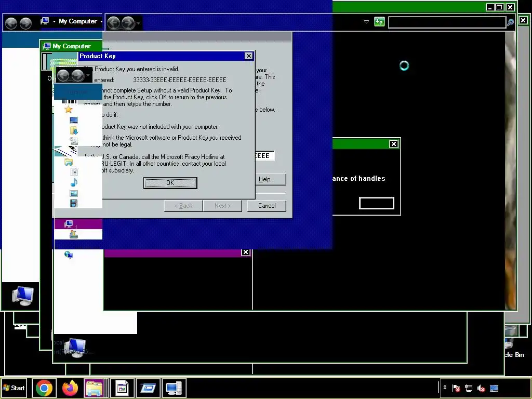
Task: Select Videos library film icon in navigation pane
Action: coord(74,203)
